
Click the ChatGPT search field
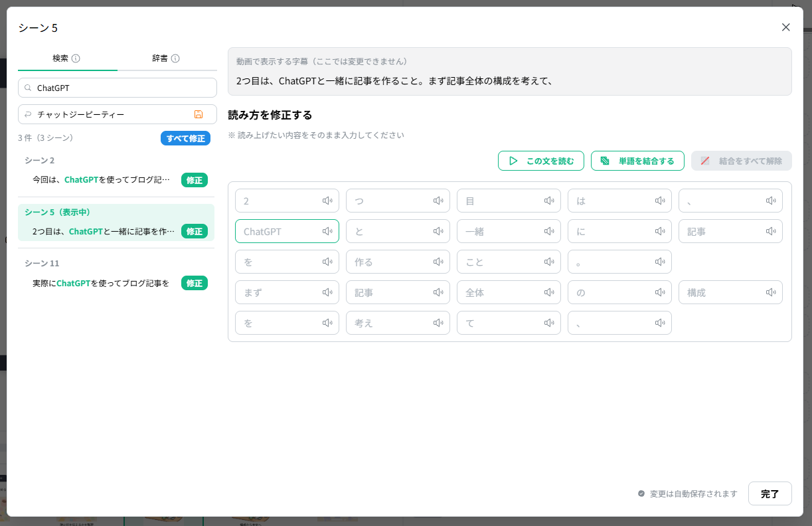coord(118,88)
